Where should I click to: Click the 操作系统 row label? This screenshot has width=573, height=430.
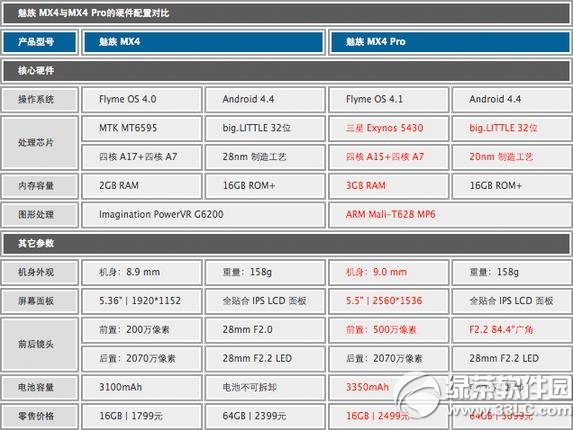pyautogui.click(x=40, y=99)
